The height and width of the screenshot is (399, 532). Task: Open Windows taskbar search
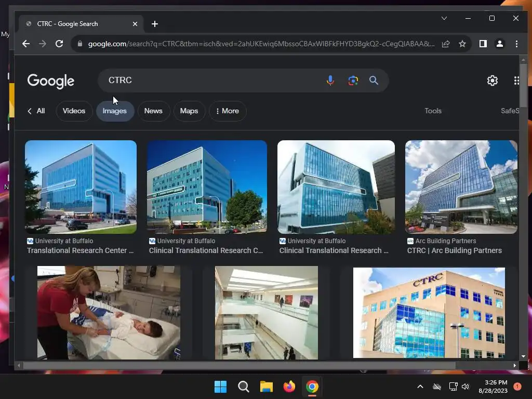243,387
